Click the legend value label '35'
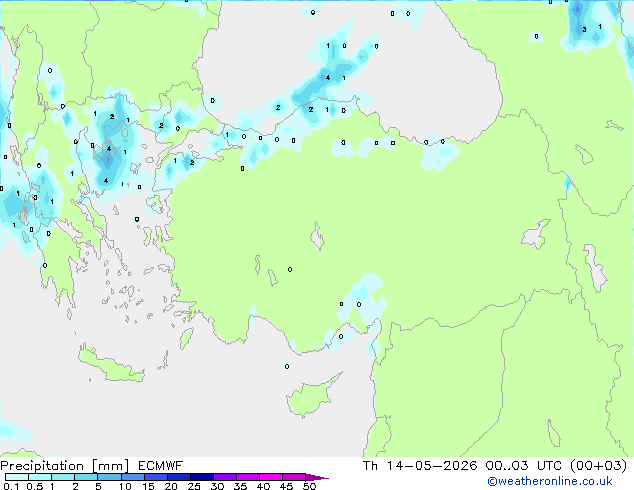Viewport: 634px width, 490px height. click(x=240, y=486)
